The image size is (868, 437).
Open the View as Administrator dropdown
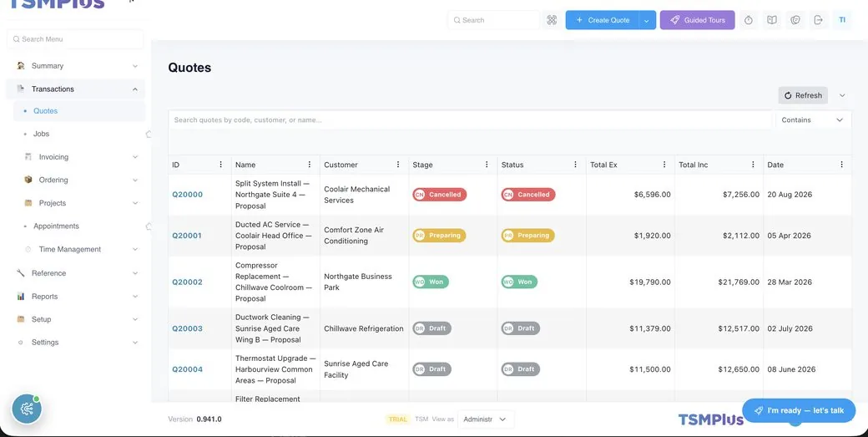(x=486, y=419)
